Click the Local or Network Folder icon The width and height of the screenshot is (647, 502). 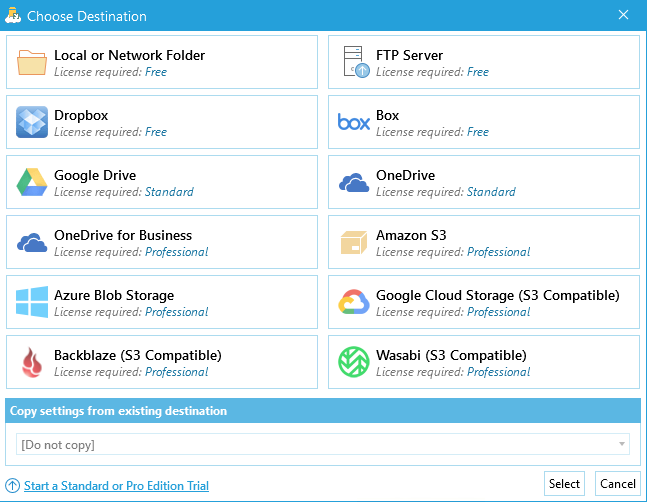coord(32,62)
